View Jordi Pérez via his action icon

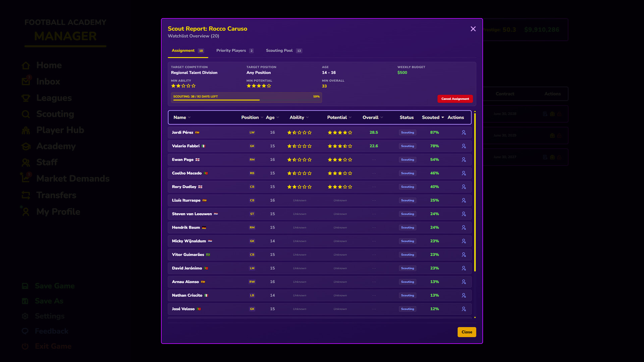click(x=464, y=132)
